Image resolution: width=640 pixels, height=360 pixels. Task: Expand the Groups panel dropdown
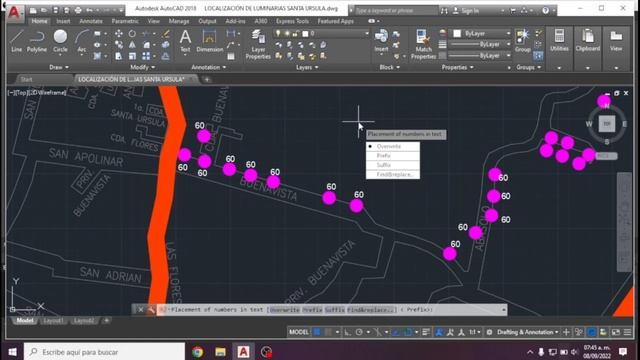pyautogui.click(x=529, y=67)
